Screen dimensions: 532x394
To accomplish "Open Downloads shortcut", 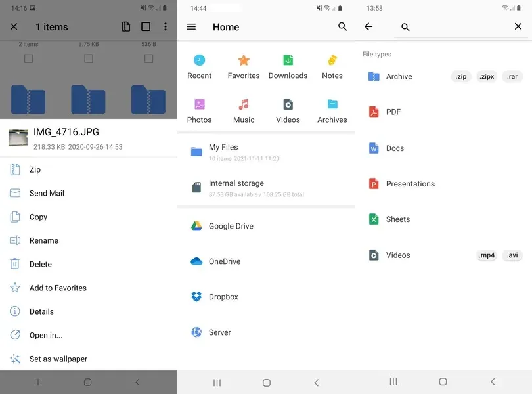I will (x=288, y=67).
